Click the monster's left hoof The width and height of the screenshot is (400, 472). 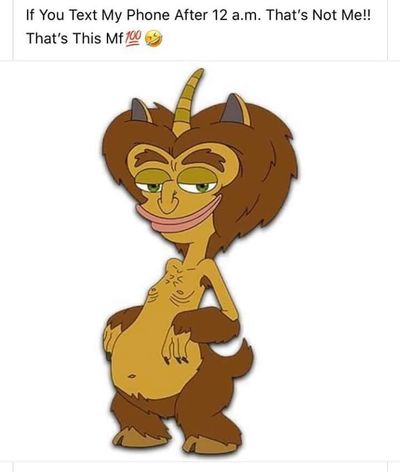pos(136,437)
